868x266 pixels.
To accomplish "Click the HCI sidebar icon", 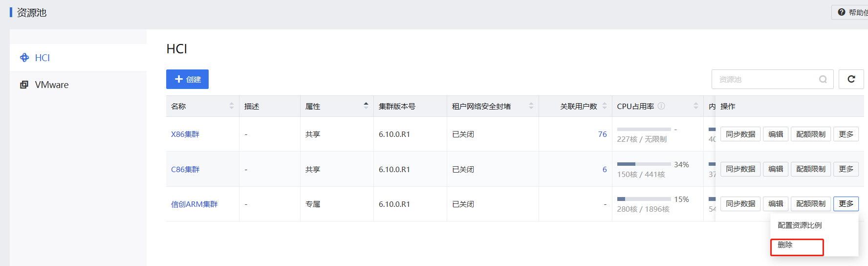I will (24, 58).
